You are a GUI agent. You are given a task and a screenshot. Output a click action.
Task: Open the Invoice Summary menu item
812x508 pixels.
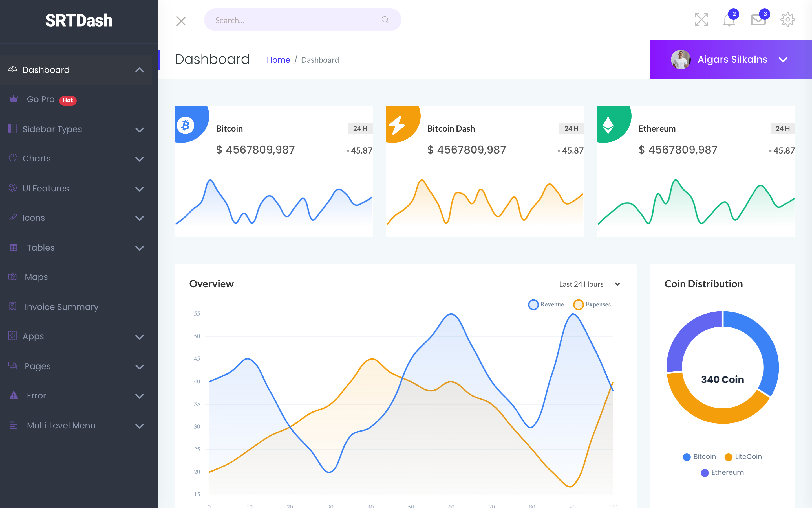point(76,307)
